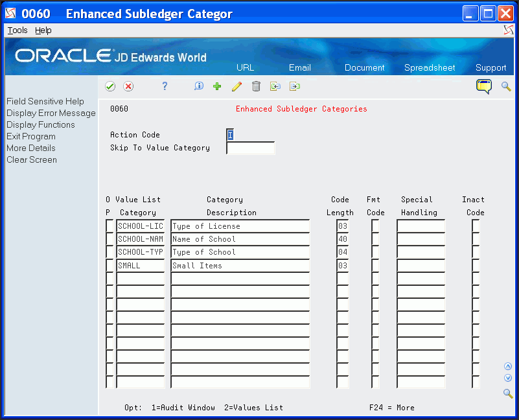Click the SCHOOL-TYP category field
This screenshot has height=420, width=519.
point(141,252)
